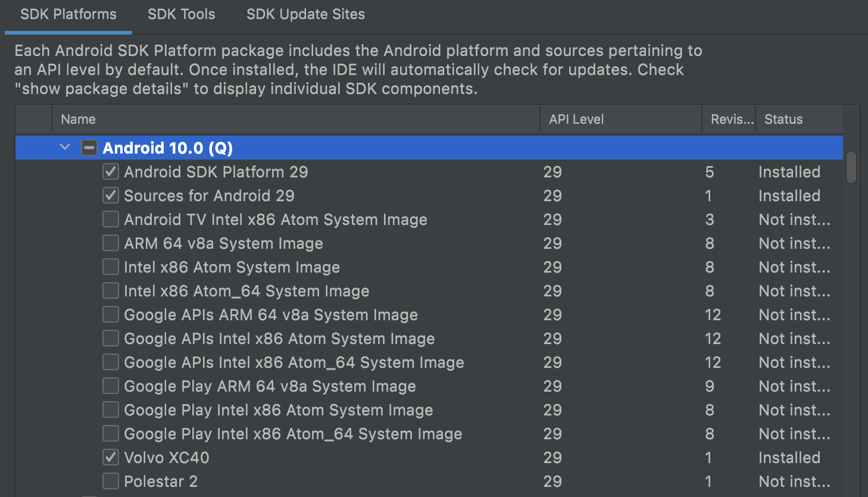Sort by the Name column header
Image resolution: width=868 pixels, height=497 pixels.
pos(79,120)
